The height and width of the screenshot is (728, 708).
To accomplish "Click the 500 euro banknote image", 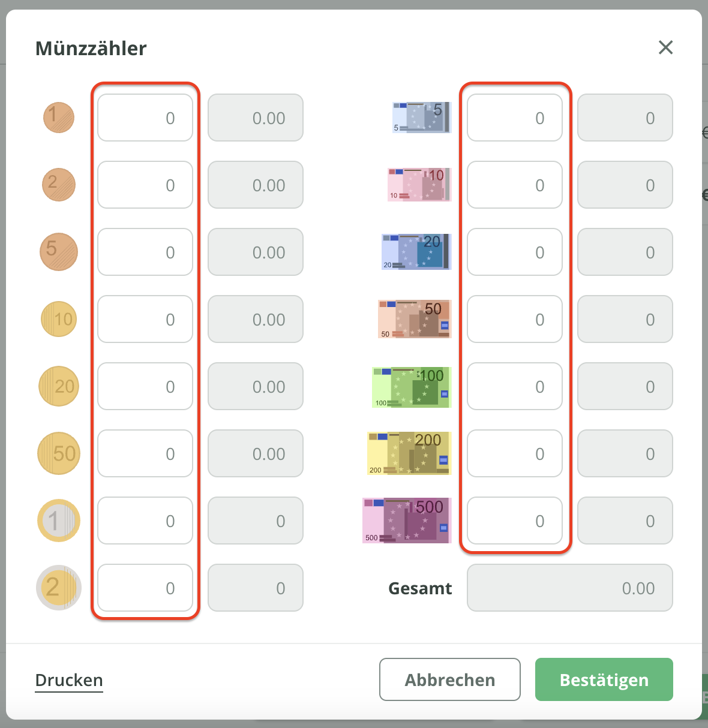I will [407, 521].
